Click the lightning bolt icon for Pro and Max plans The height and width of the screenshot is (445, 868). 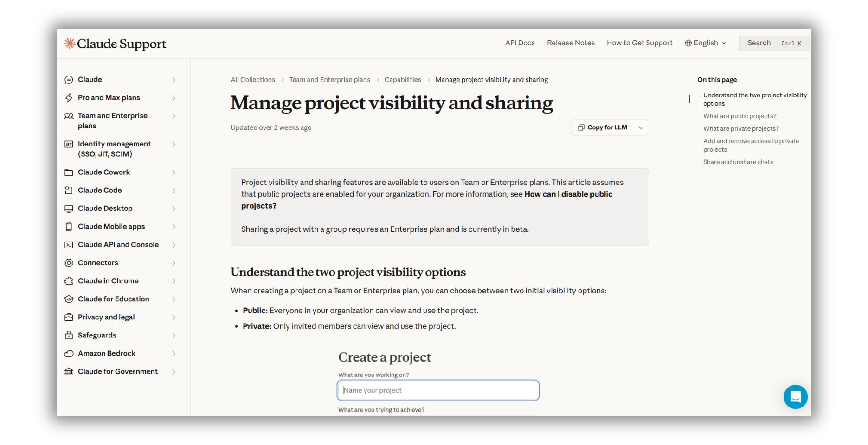click(x=69, y=98)
